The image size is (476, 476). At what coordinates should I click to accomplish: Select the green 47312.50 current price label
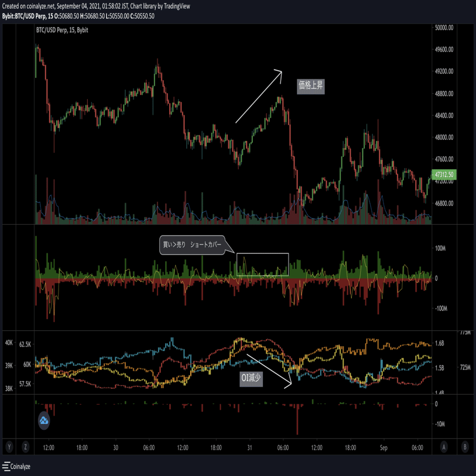(x=444, y=174)
